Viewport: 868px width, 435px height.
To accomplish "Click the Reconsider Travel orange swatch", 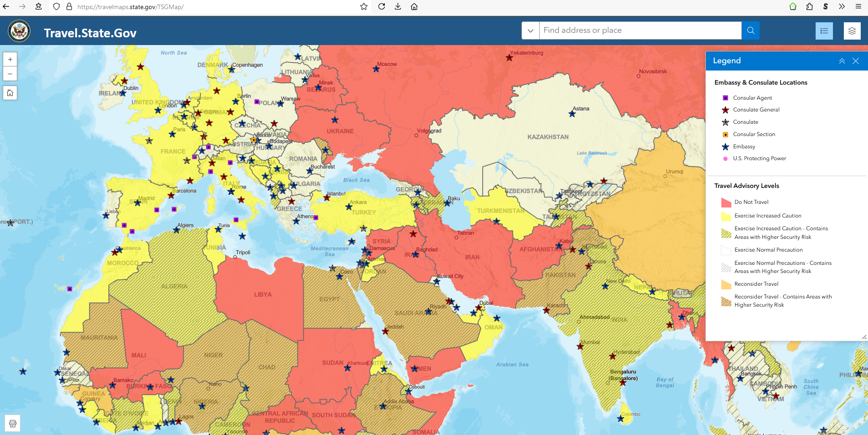I will pyautogui.click(x=726, y=284).
